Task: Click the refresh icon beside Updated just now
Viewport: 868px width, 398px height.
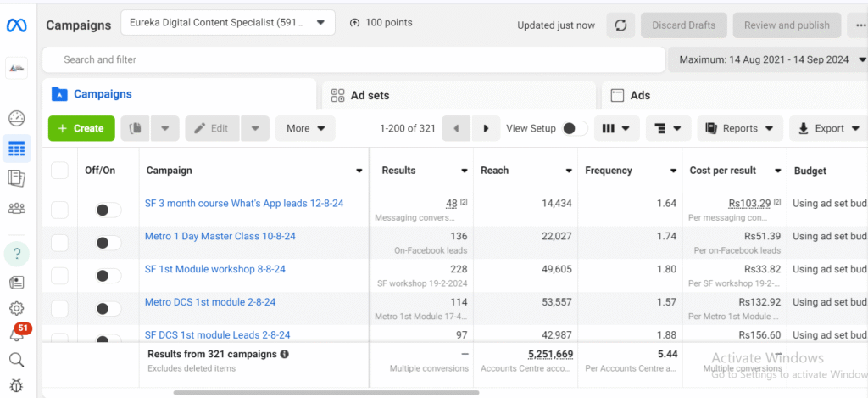Action: (x=620, y=25)
